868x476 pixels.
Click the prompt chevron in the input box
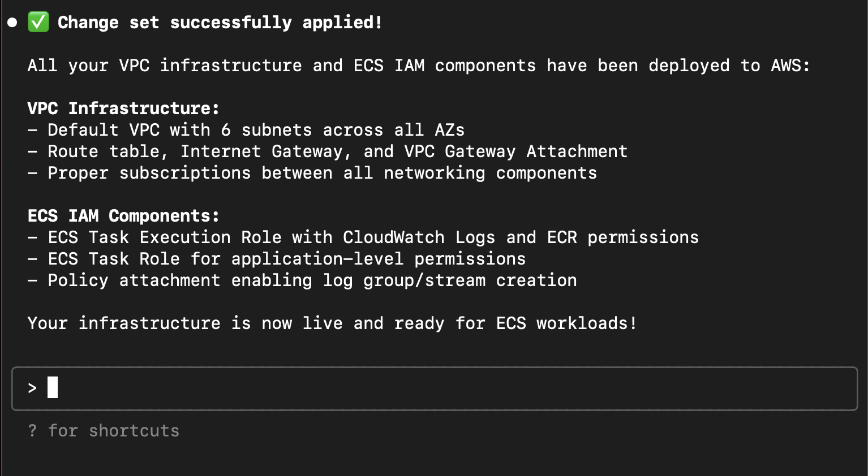click(x=32, y=388)
